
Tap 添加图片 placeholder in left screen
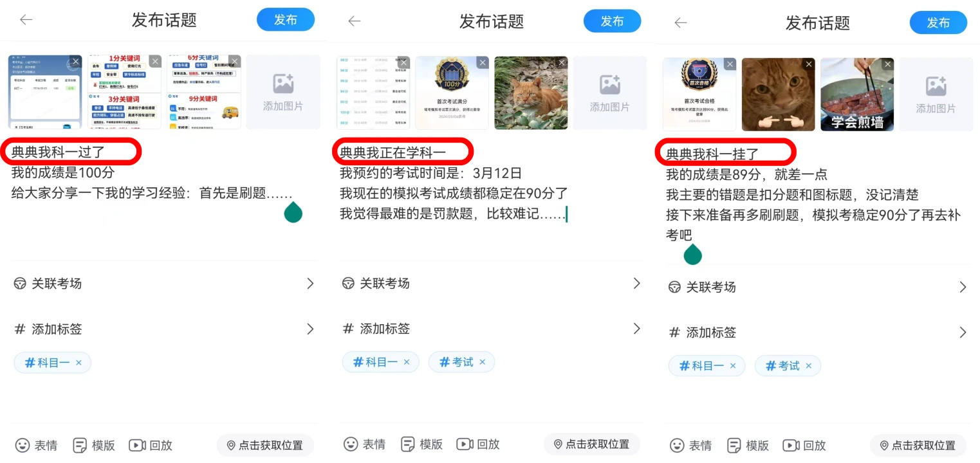tap(283, 92)
